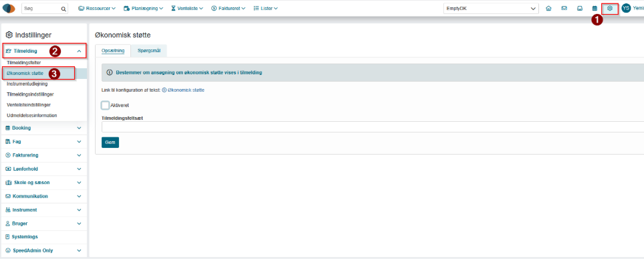Expand the Instrument section chevron
Image resolution: width=644 pixels, height=259 pixels.
(80, 209)
